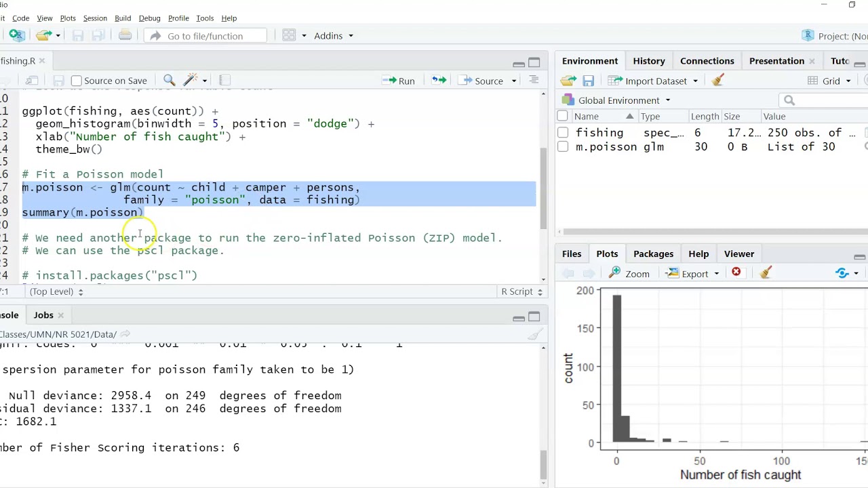The height and width of the screenshot is (488, 868).
Task: Switch to the Packages tab
Action: (653, 253)
